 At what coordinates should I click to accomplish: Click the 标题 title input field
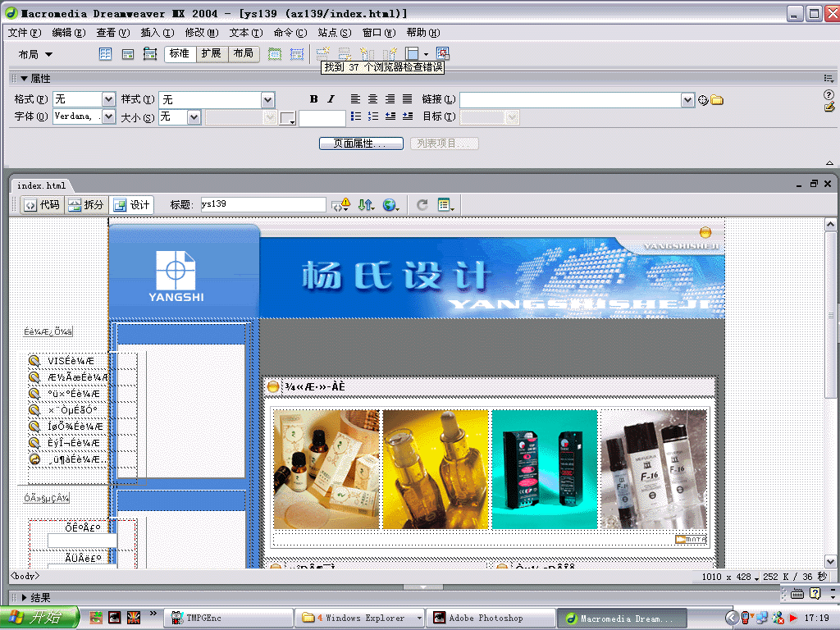coord(262,204)
